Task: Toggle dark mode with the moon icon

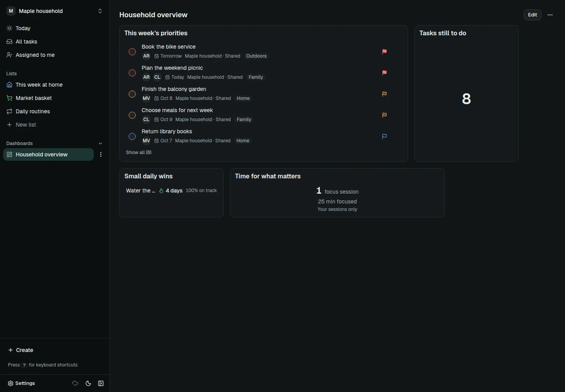Action: click(x=88, y=383)
